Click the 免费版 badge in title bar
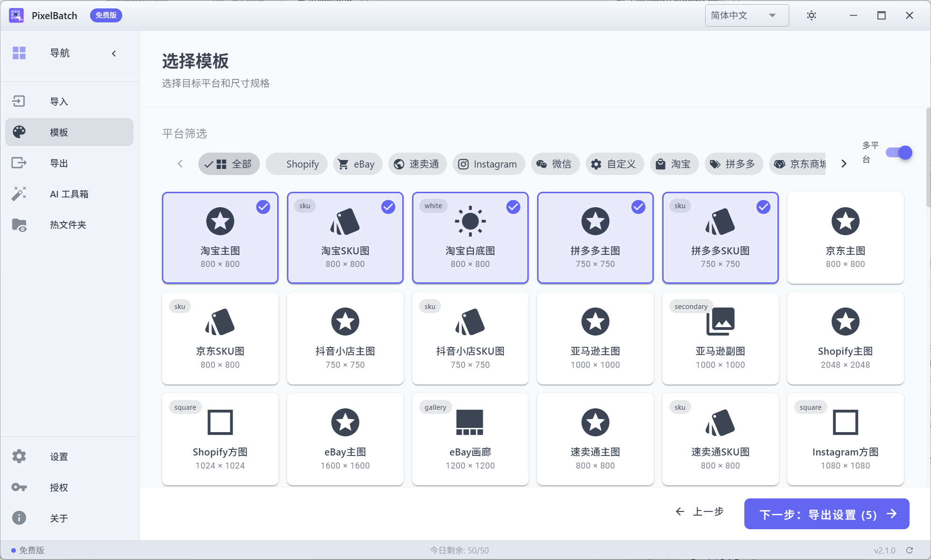Image resolution: width=931 pixels, height=560 pixels. click(106, 15)
